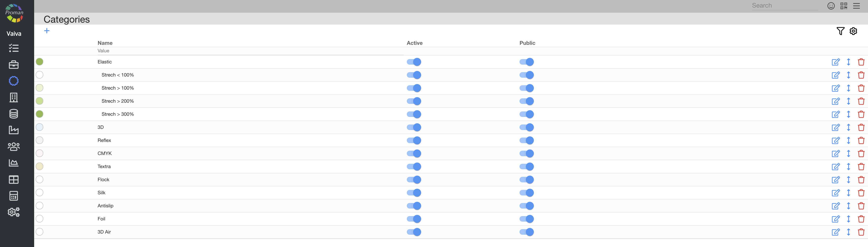Image resolution: width=868 pixels, height=247 pixels.
Task: Open the briefcase icon in sidebar
Action: coord(14,65)
